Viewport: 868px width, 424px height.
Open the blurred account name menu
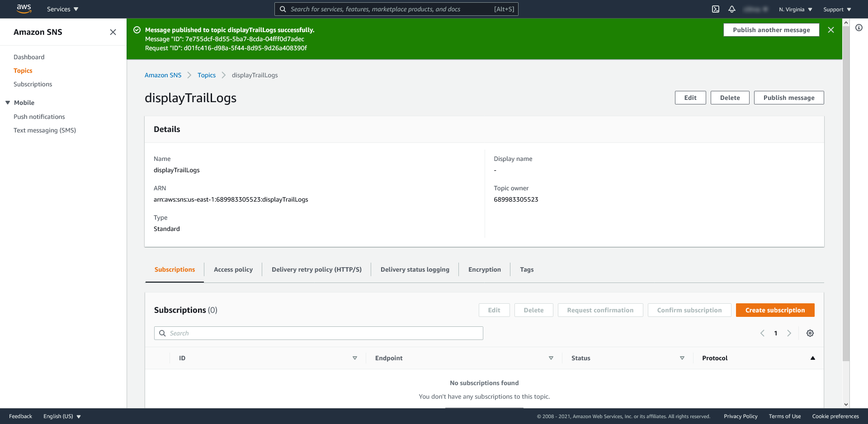point(755,9)
